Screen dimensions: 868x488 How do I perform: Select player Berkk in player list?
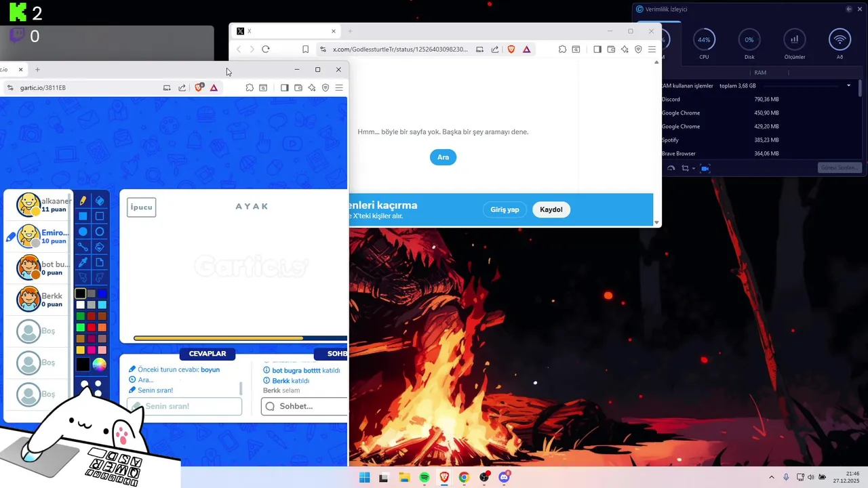(38, 300)
